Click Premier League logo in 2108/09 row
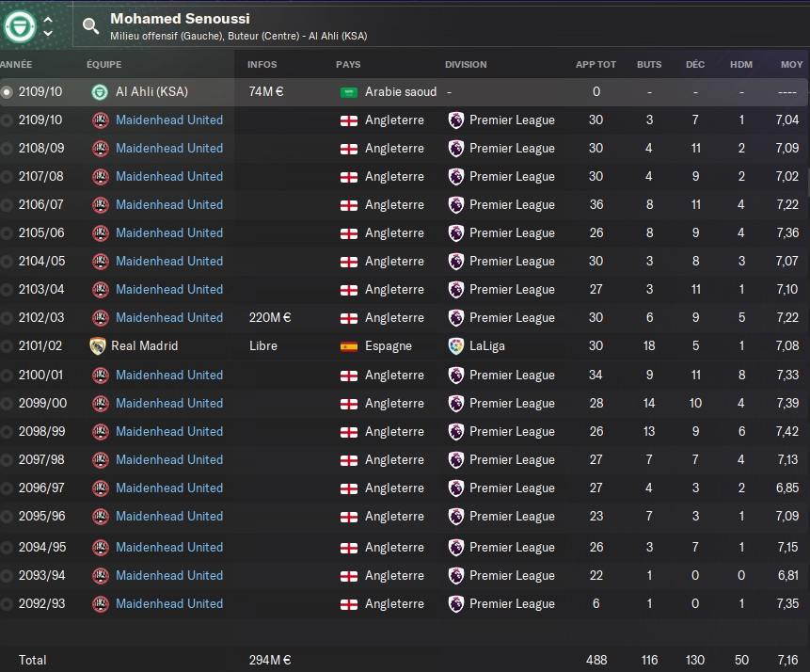This screenshot has width=810, height=672. [456, 149]
